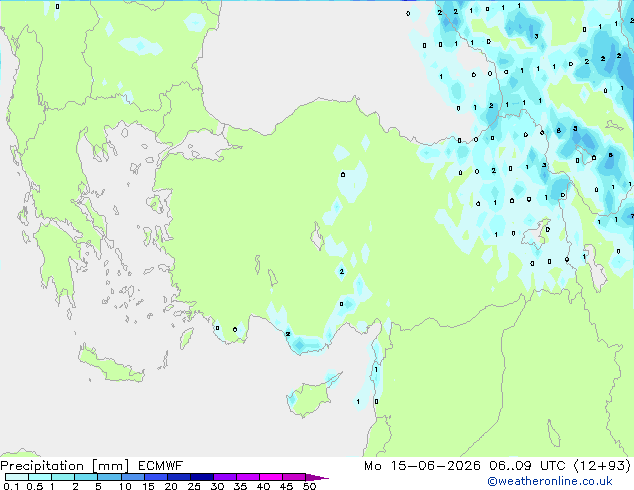
Task: Click the '0.1' legend scale label
Action: 11,486
